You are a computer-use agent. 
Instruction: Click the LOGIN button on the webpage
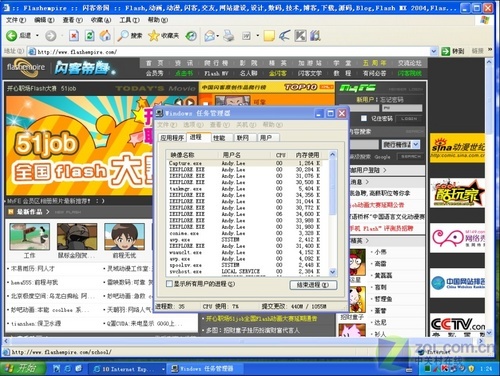click(x=409, y=119)
